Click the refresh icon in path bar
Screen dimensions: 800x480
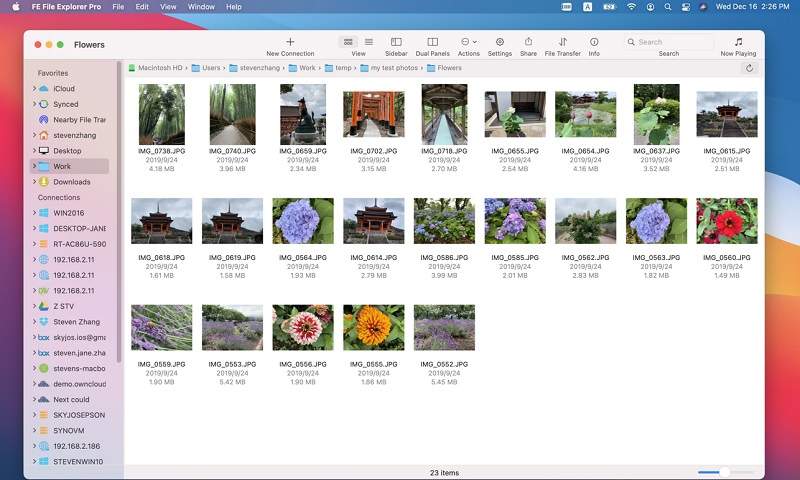750,68
